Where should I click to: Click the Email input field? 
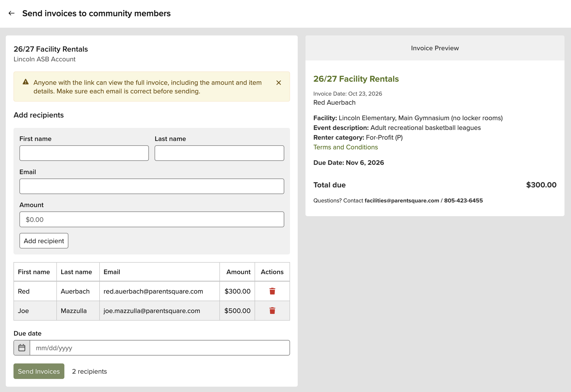(x=152, y=186)
